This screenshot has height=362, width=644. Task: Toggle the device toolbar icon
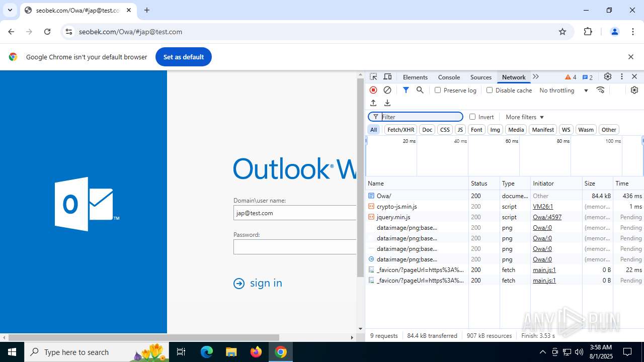[387, 77]
